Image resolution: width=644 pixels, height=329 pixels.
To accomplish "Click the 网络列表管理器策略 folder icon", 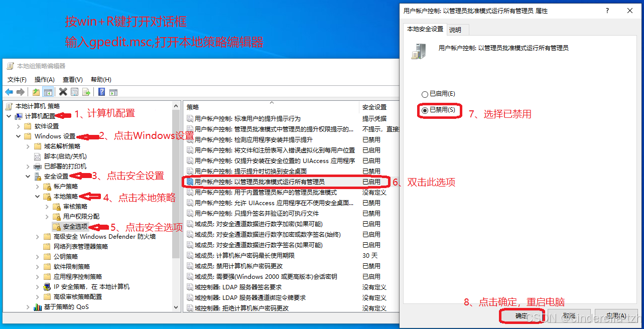I will [47, 246].
